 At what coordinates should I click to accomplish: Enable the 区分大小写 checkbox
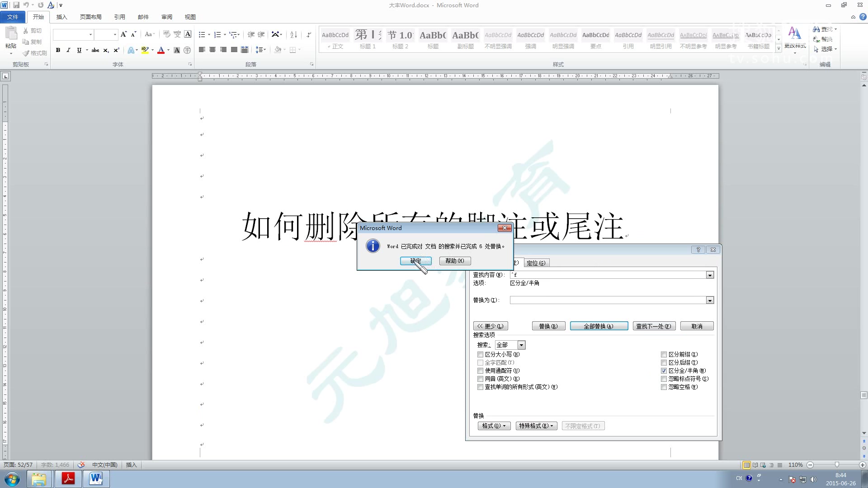[x=481, y=354]
